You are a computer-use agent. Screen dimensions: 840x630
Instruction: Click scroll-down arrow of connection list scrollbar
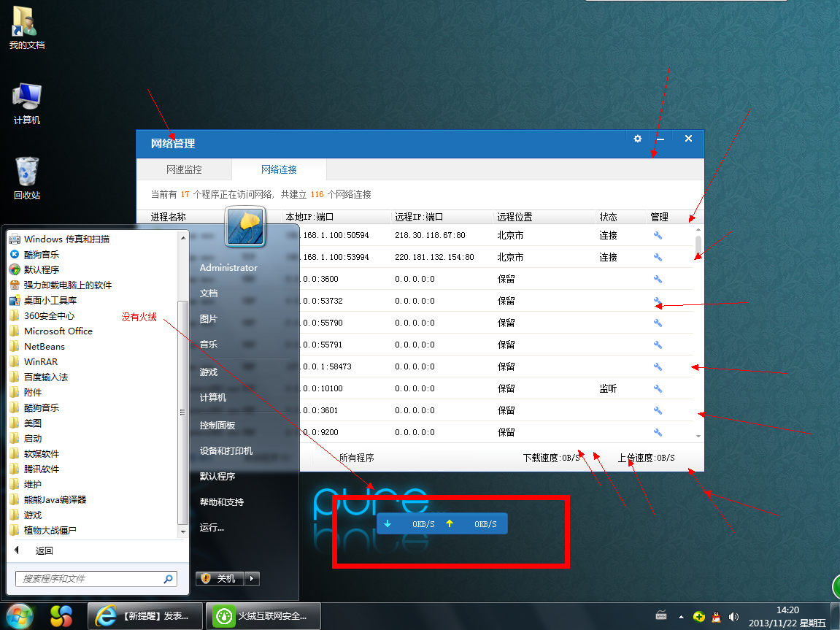click(698, 436)
